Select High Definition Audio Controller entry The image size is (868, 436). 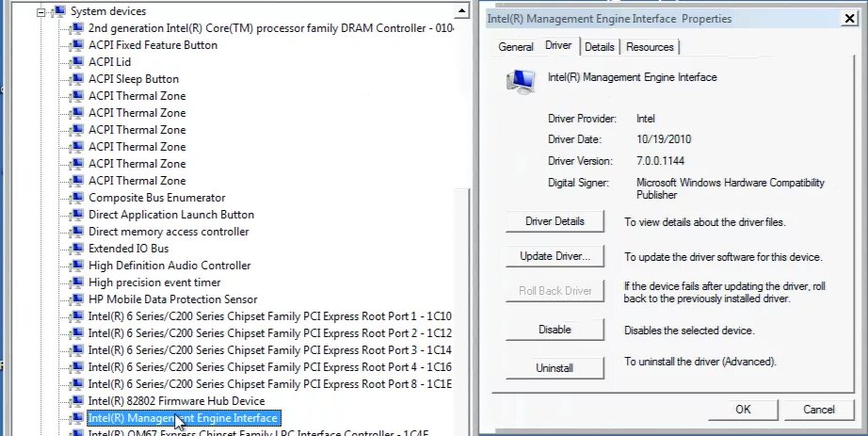(x=169, y=266)
